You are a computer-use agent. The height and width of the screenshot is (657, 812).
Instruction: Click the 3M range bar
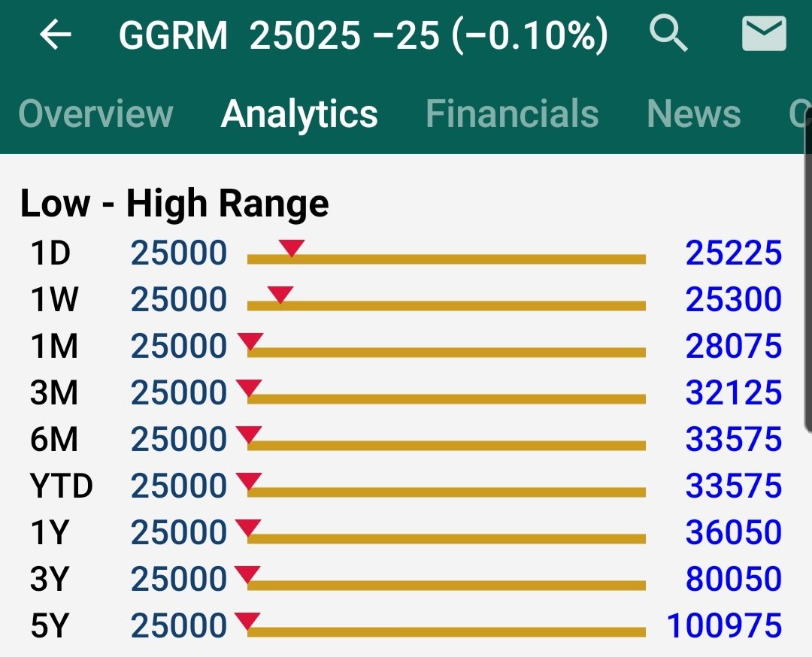pyautogui.click(x=447, y=398)
